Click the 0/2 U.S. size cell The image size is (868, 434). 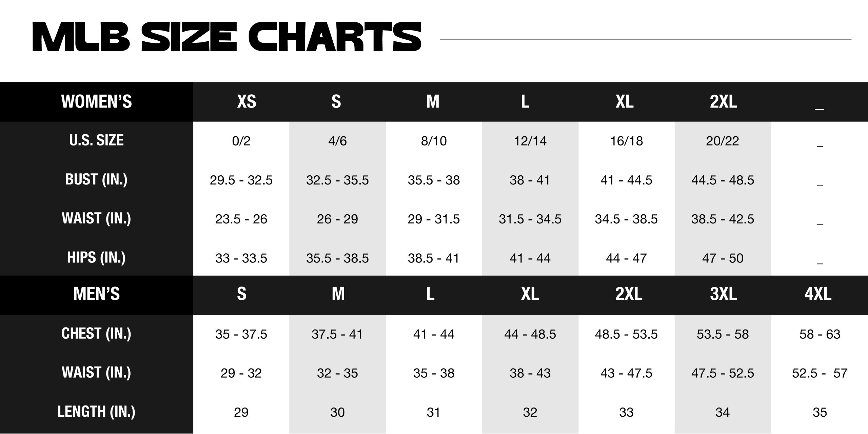point(241,141)
